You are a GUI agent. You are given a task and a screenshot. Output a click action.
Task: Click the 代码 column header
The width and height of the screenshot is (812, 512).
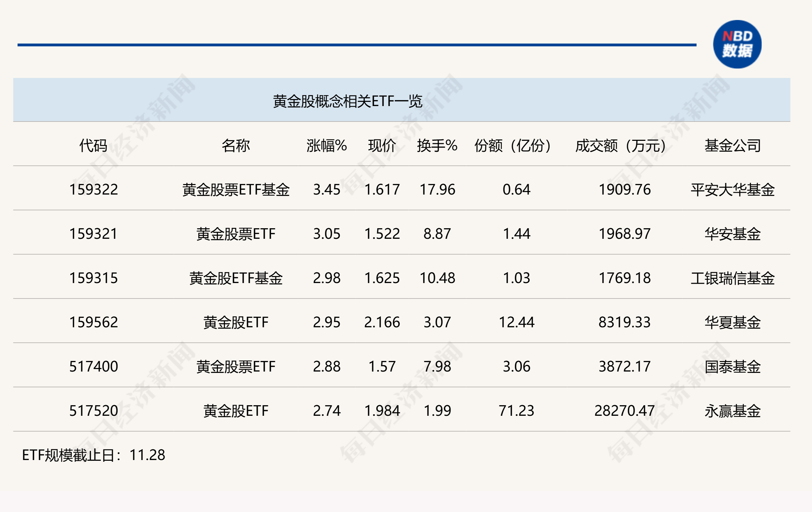(93, 145)
